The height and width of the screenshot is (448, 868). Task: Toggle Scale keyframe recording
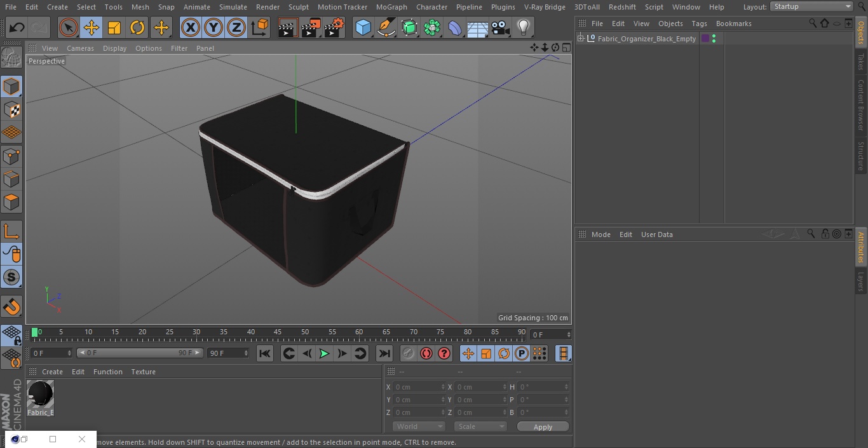pyautogui.click(x=486, y=353)
